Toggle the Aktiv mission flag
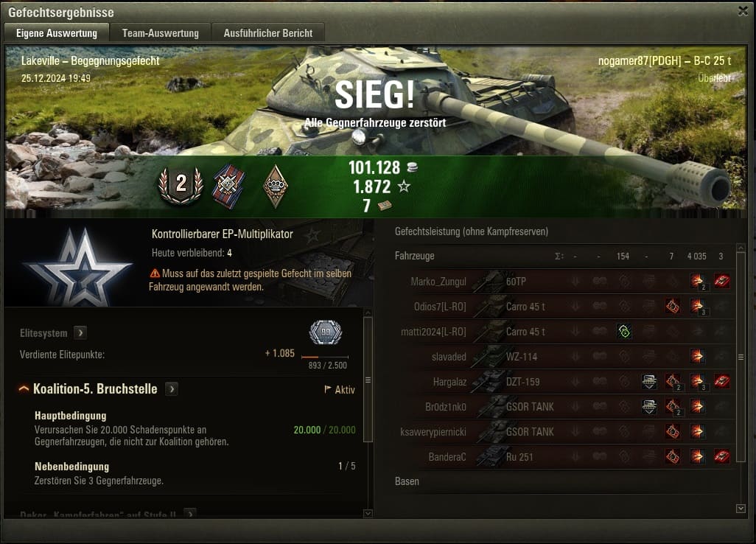Screen dimensions: 756x544 point(340,390)
